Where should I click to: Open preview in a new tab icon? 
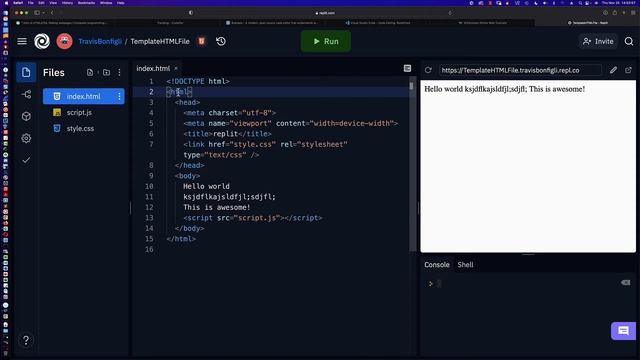pyautogui.click(x=628, y=70)
